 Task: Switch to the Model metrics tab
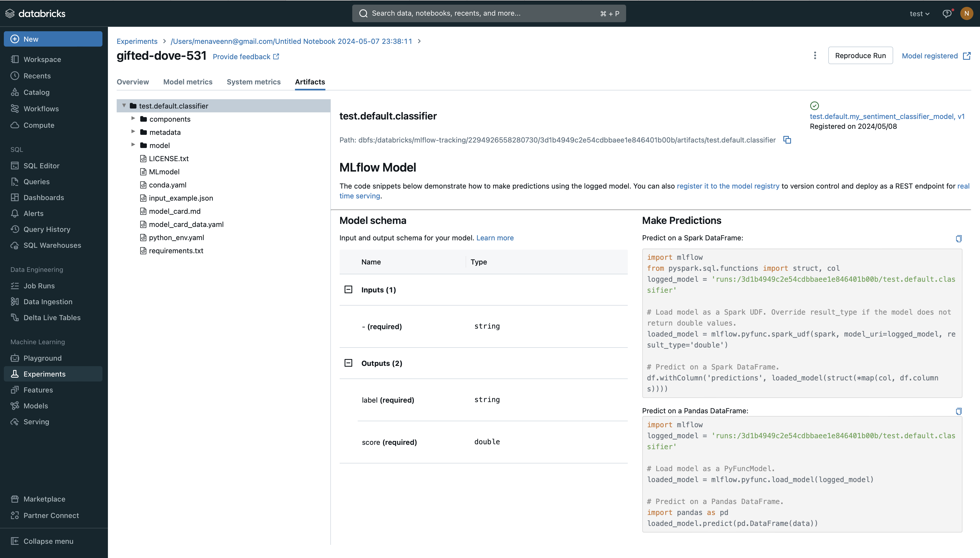point(188,82)
